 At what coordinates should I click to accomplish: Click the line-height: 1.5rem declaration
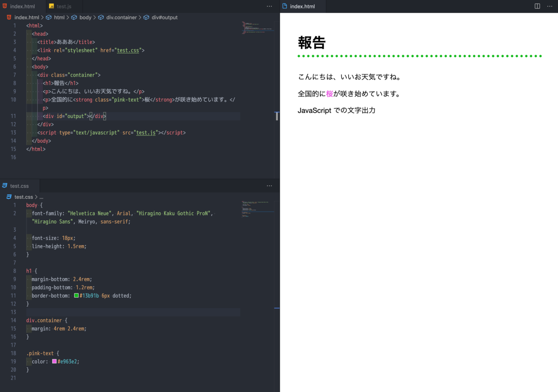click(x=59, y=247)
